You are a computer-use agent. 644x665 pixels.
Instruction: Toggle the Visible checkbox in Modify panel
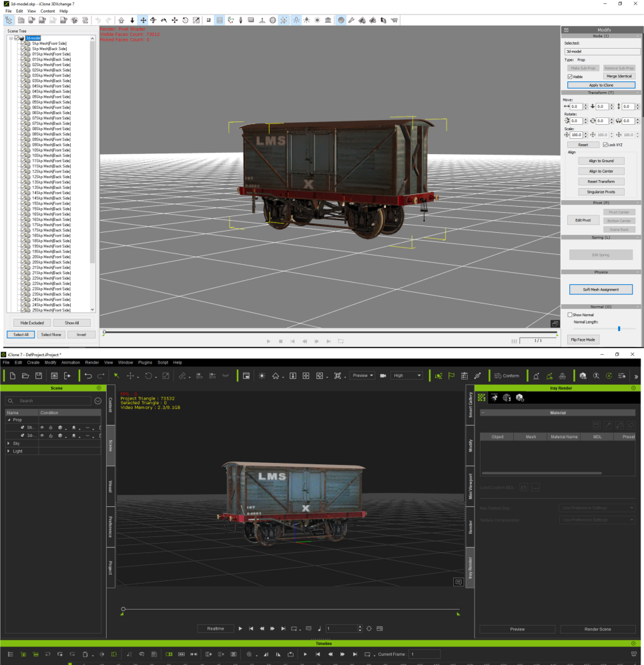[x=570, y=77]
